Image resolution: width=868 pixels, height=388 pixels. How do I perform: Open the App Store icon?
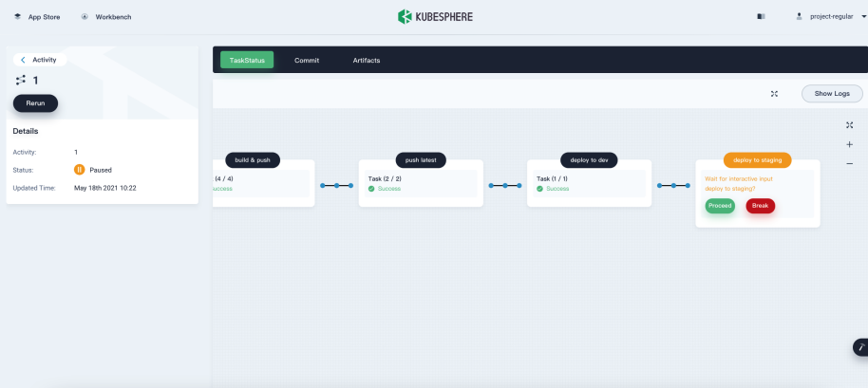pyautogui.click(x=17, y=16)
